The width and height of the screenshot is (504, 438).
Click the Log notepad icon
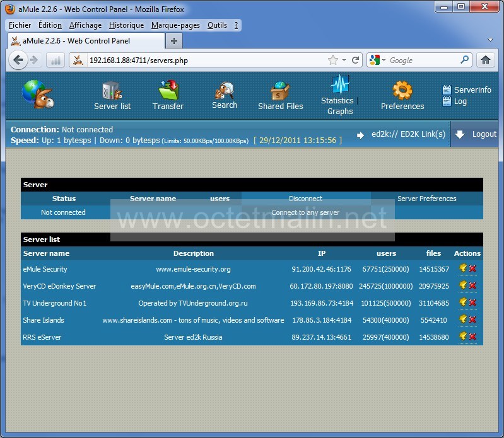(447, 101)
